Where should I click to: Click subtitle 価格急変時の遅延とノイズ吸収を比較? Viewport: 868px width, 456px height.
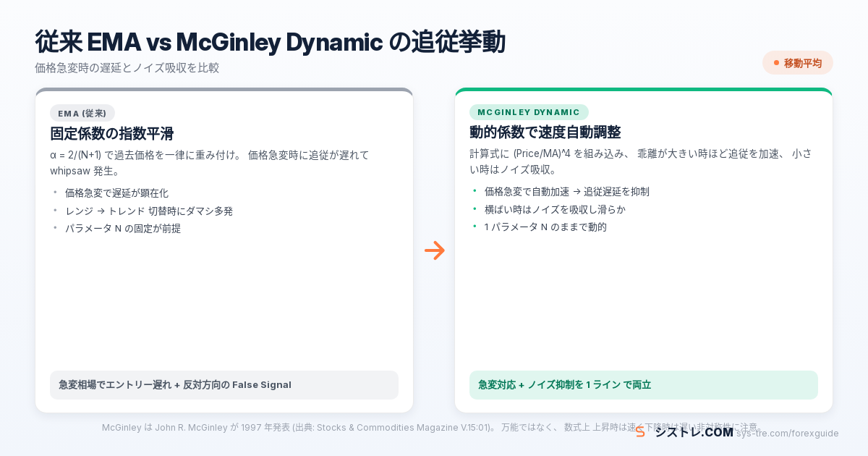tap(127, 68)
